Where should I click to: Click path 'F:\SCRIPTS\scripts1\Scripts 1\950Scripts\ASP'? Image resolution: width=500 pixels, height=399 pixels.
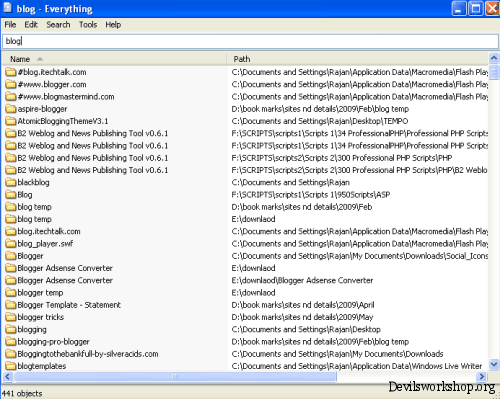[x=311, y=195]
